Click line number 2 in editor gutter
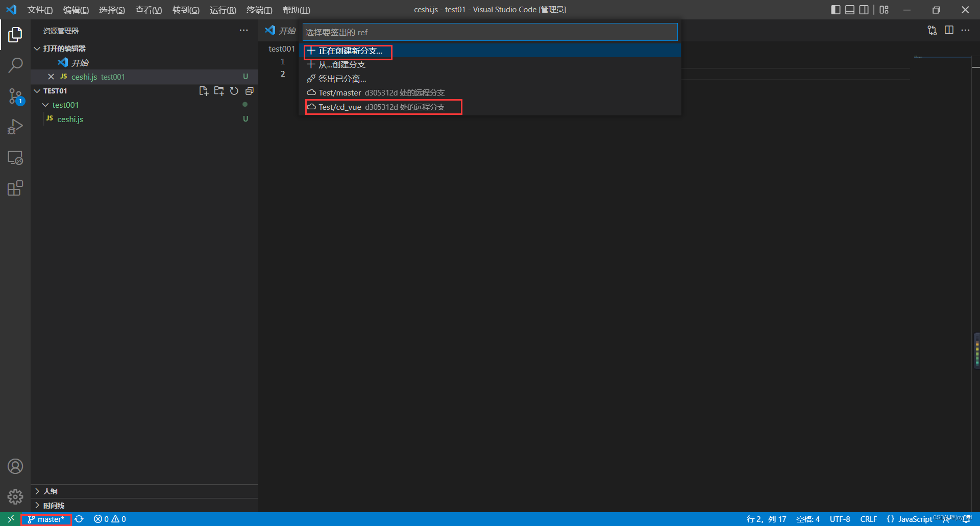 [282, 74]
